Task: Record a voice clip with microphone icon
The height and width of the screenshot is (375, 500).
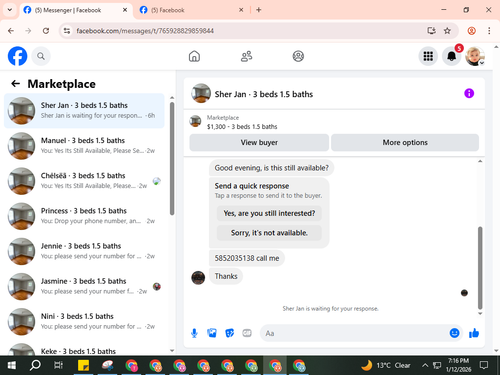Action: click(194, 333)
